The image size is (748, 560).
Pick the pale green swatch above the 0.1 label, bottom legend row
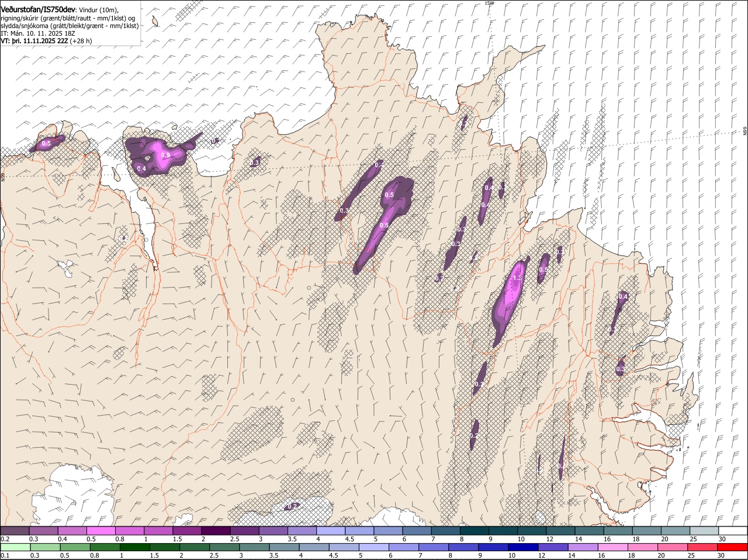[x=15, y=547]
